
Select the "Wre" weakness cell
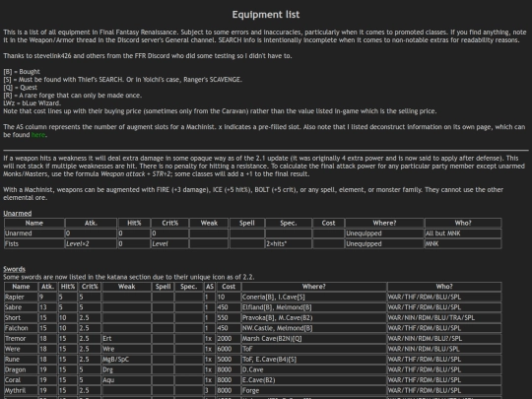click(x=126, y=349)
